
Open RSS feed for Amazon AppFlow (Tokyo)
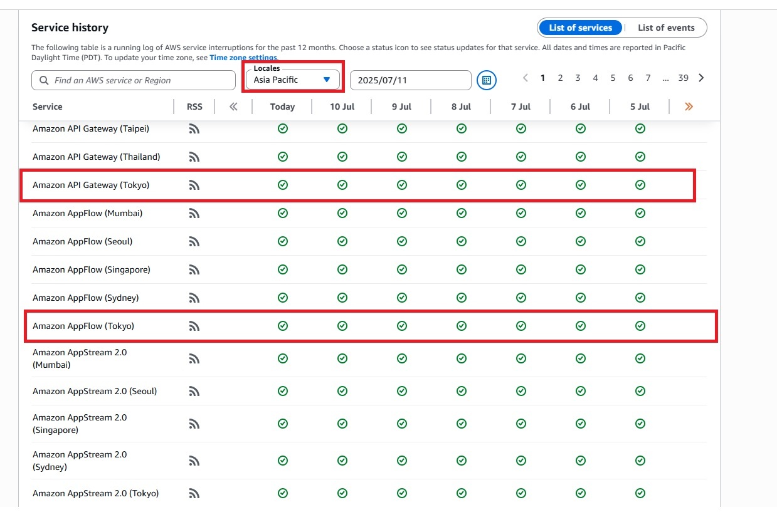tap(194, 326)
